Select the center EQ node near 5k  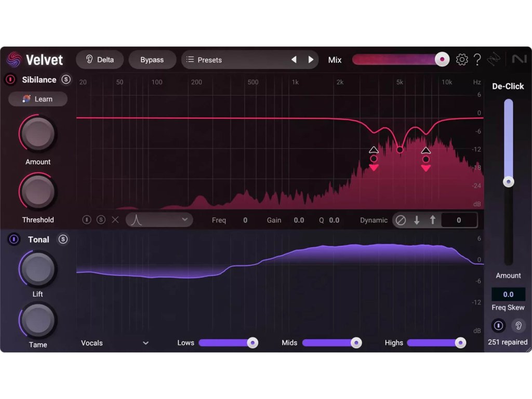(400, 149)
